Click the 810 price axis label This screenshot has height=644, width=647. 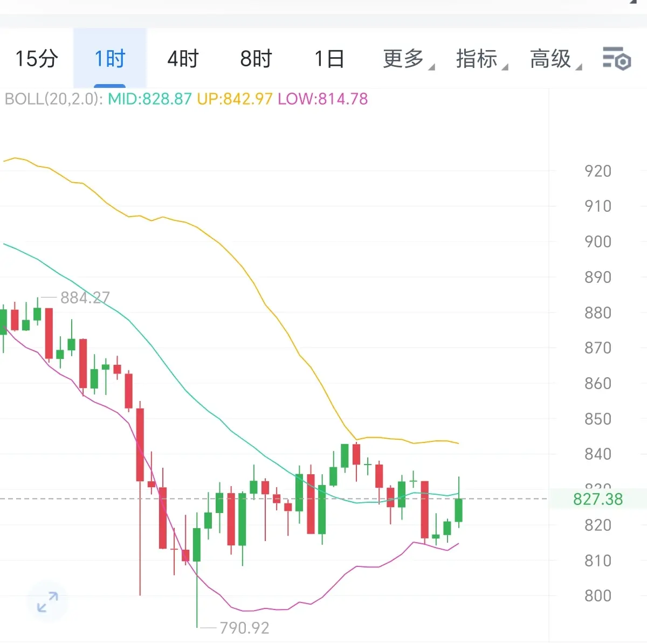point(598,560)
